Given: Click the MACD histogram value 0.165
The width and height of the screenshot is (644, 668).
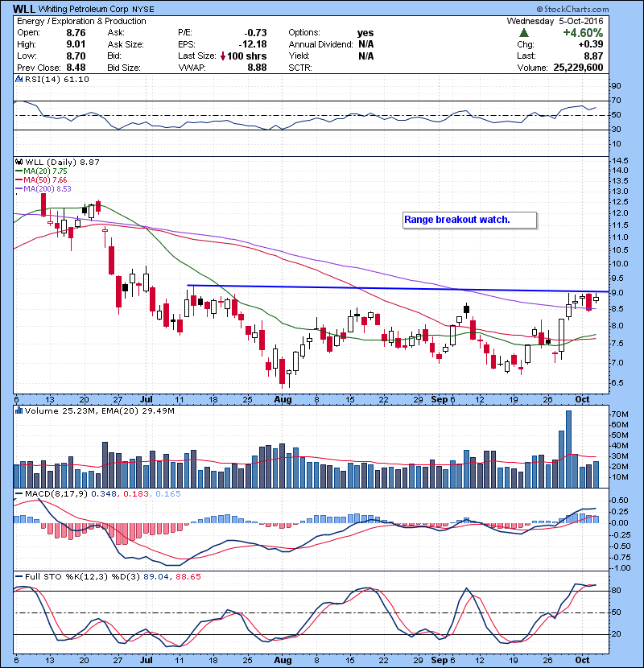Looking at the screenshot, I should point(168,494).
